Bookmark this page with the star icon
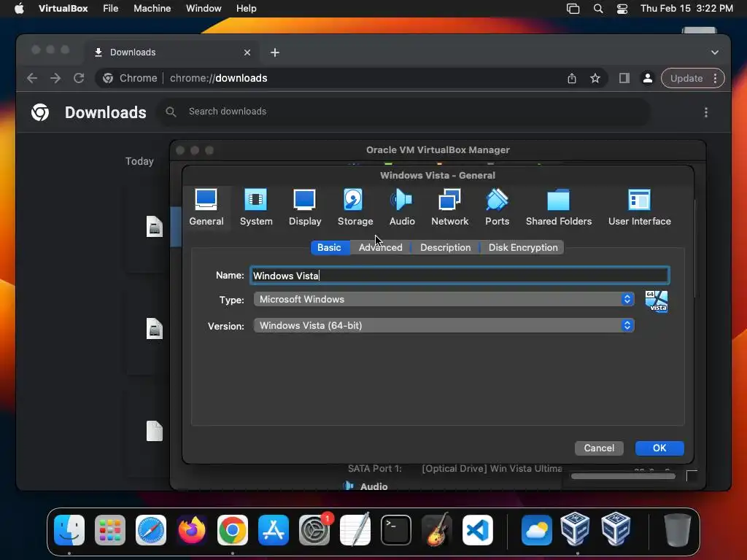 click(x=595, y=78)
